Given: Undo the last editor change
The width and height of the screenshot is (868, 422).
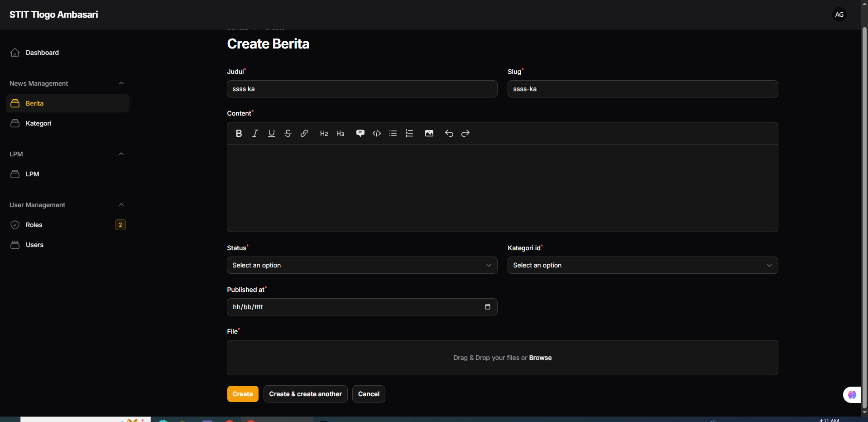Looking at the screenshot, I should point(449,133).
